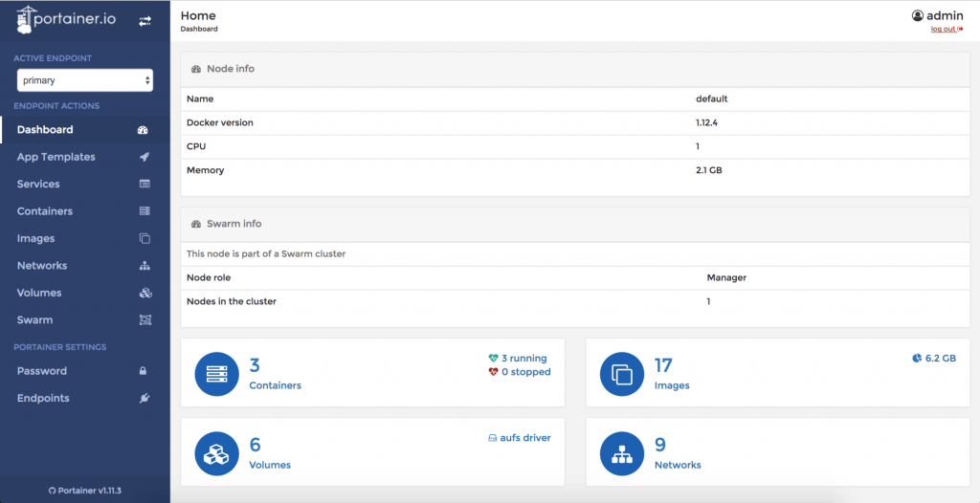
Task: Click the Networks sitemap icon
Action: (x=145, y=266)
